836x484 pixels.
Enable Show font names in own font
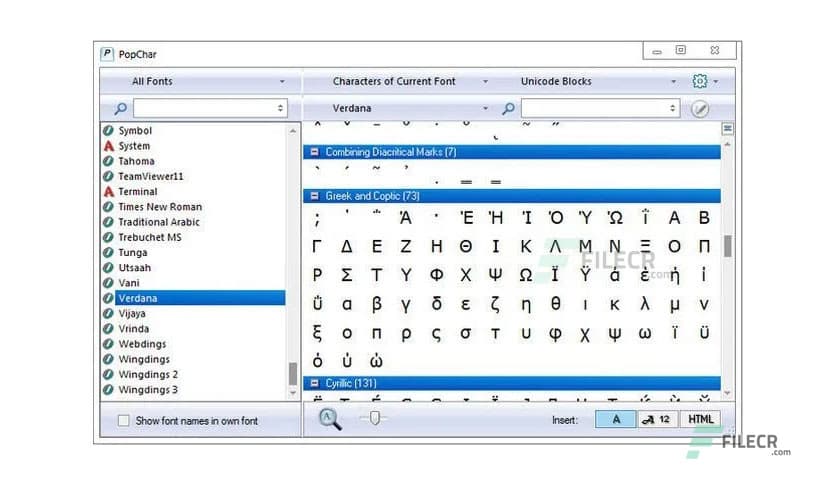pos(123,421)
